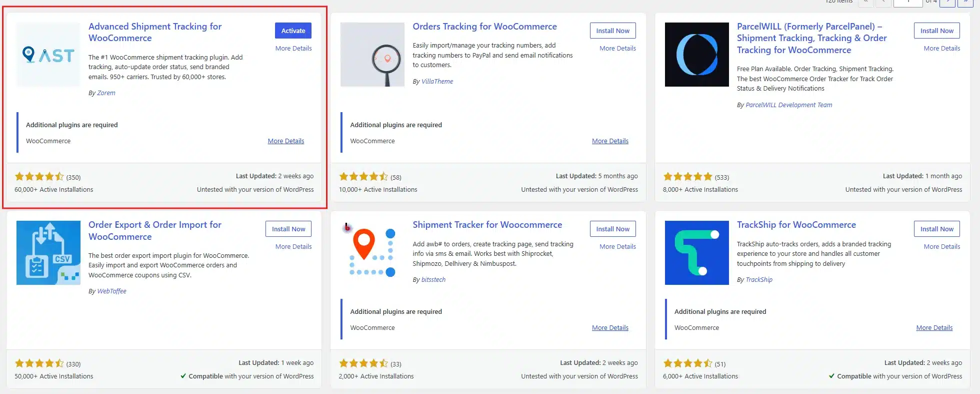Viewport: 980px width, 394px height.
Task: Click '60,000+ Active Installations' text
Action: 54,189
